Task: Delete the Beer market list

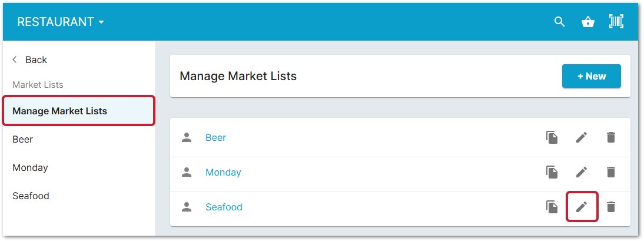Action: 611,137
